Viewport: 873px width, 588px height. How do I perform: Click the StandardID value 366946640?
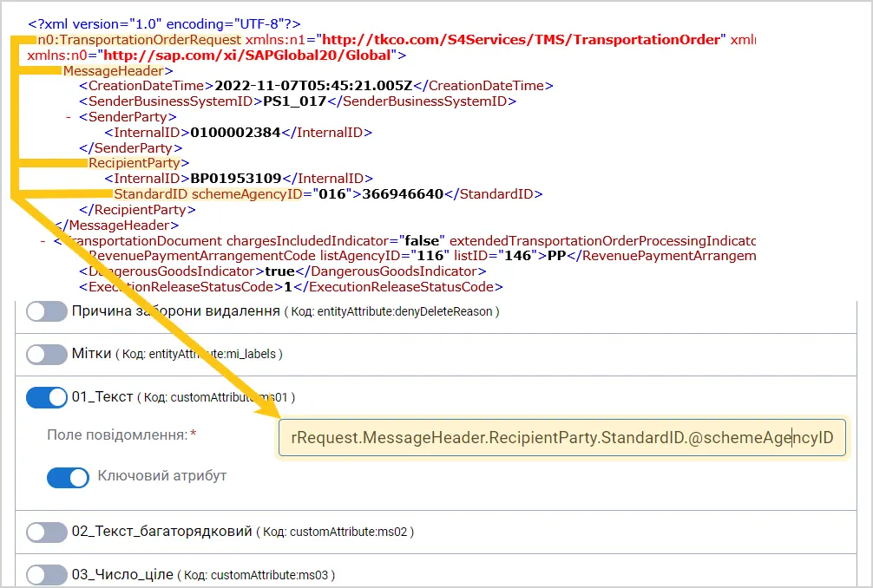(x=403, y=194)
